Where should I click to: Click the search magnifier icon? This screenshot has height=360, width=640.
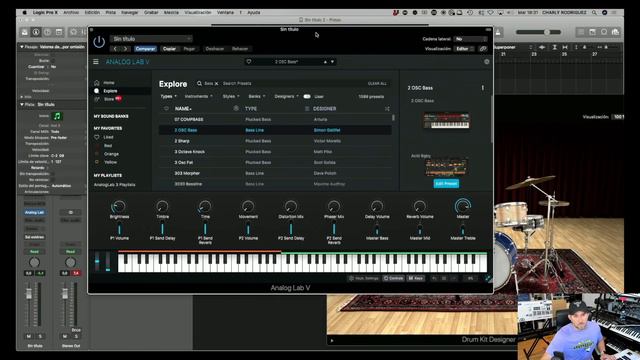click(x=199, y=83)
